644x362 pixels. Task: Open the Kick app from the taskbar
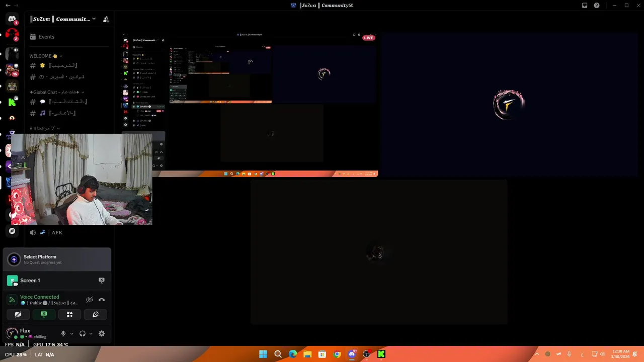point(381,354)
